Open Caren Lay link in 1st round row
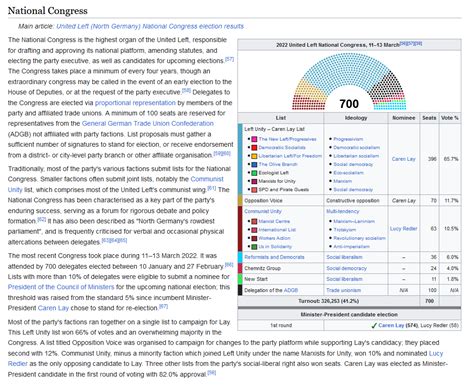The height and width of the screenshot is (386, 474). tap(391, 325)
